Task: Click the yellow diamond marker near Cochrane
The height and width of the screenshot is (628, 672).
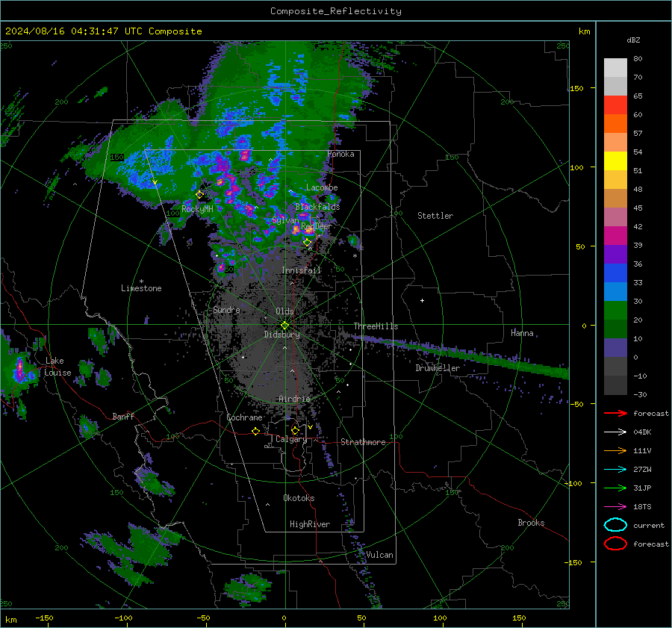Action: click(256, 431)
